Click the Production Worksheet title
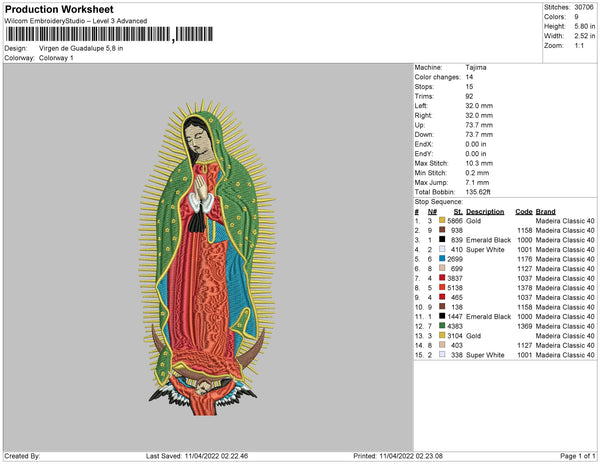The width and height of the screenshot is (600, 464). click(59, 10)
